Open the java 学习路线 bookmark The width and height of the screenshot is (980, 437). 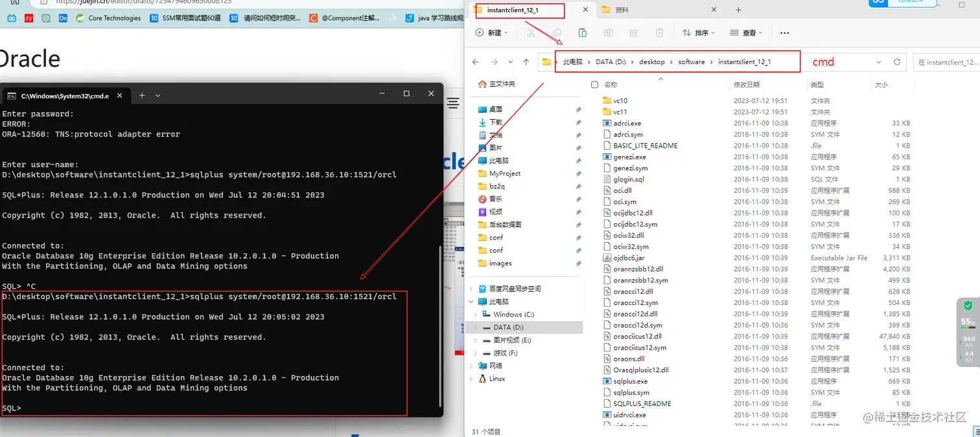pos(435,18)
